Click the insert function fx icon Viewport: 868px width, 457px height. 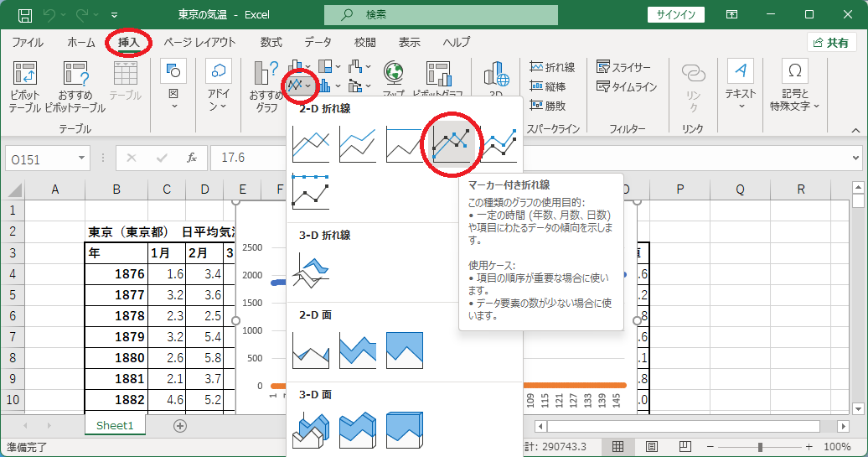[x=192, y=158]
